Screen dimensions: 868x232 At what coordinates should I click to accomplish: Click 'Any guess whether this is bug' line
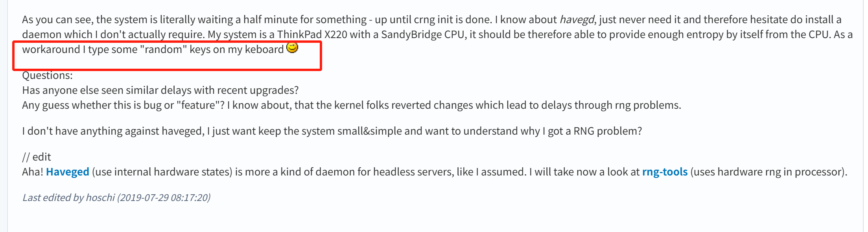tap(352, 105)
